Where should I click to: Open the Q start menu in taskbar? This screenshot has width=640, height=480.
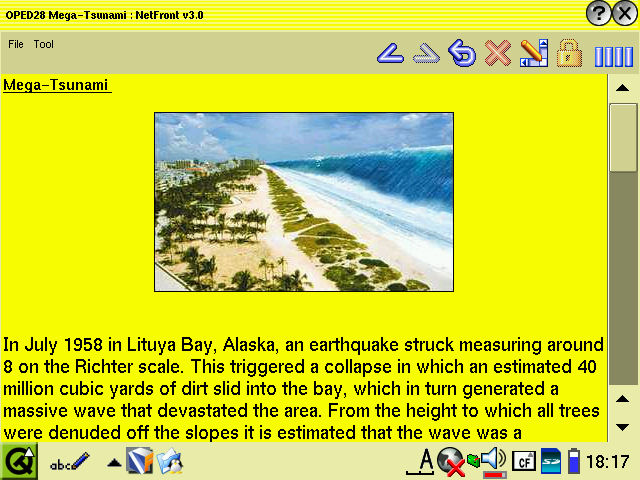(19, 462)
